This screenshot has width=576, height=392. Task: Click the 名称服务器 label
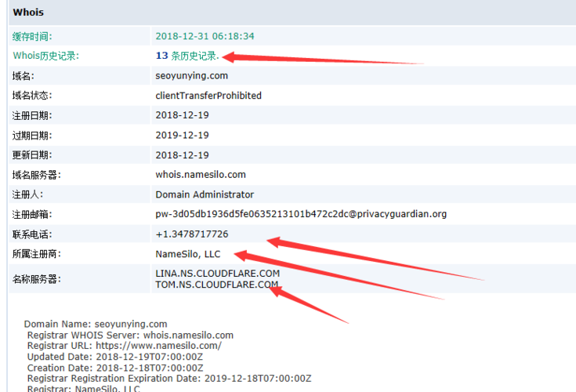36,279
